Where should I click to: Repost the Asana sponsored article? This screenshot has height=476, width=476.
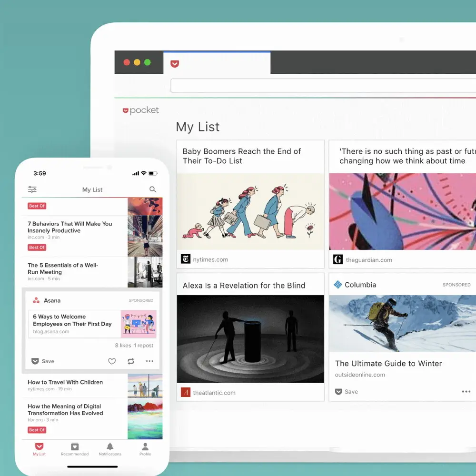pyautogui.click(x=131, y=361)
